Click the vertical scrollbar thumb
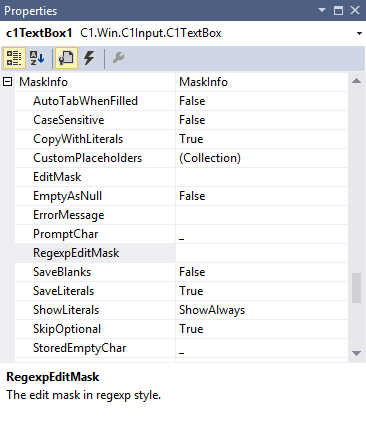The width and height of the screenshot is (366, 425). (356, 288)
